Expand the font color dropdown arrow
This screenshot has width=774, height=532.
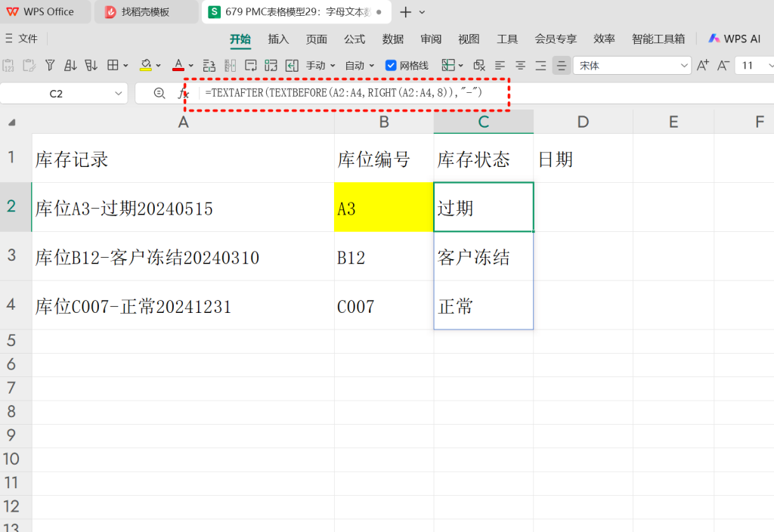point(191,66)
